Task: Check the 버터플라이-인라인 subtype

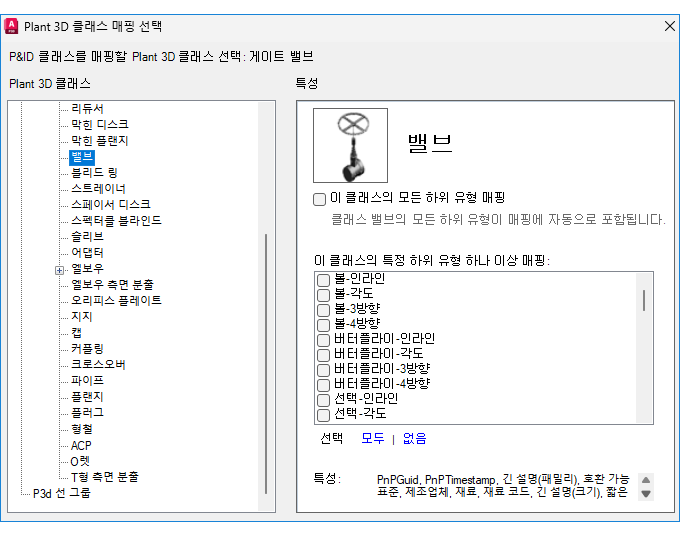Action: point(324,340)
